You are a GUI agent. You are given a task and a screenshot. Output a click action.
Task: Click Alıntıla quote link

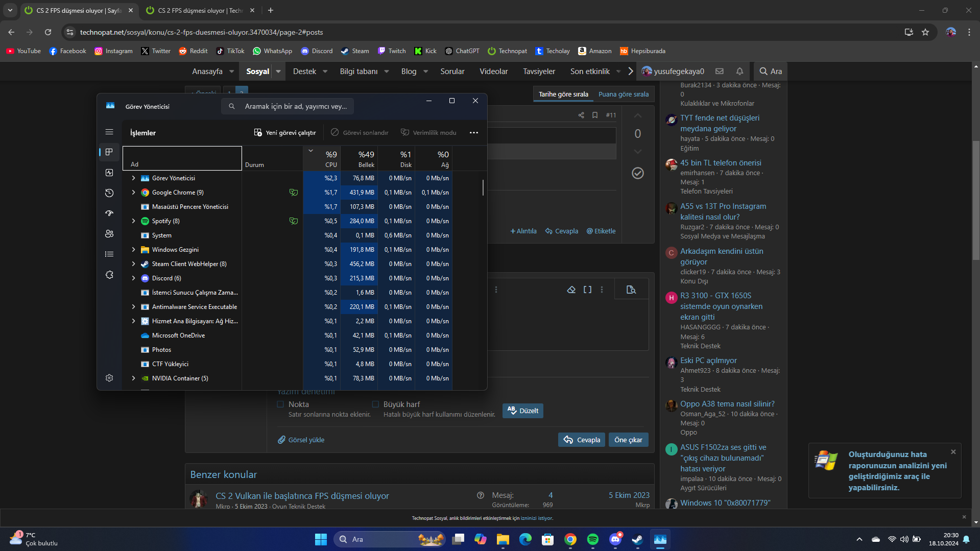523,231
